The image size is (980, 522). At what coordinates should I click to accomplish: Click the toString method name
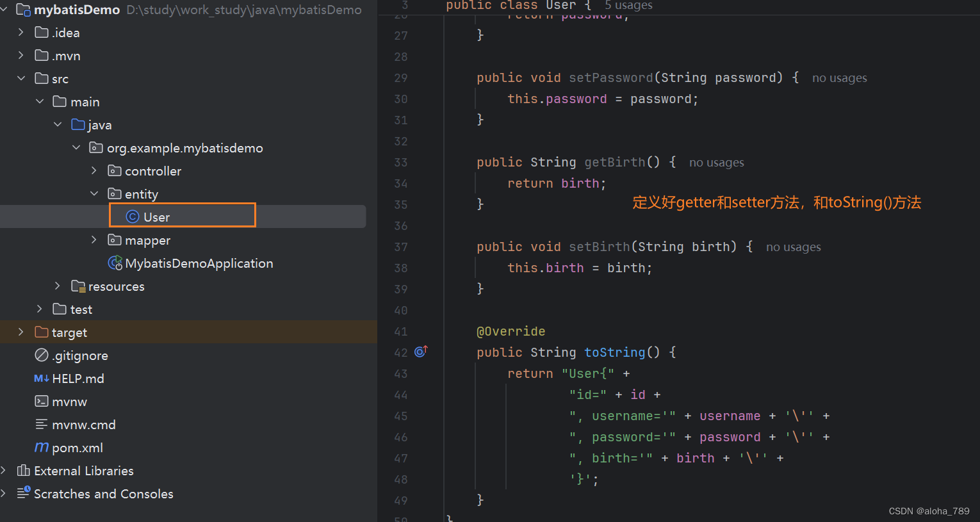pyautogui.click(x=615, y=352)
